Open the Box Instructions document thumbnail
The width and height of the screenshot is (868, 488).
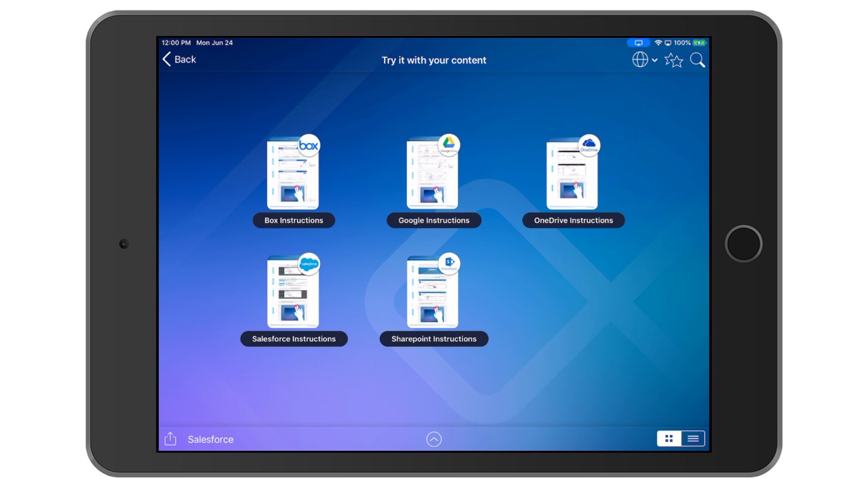pyautogui.click(x=293, y=175)
